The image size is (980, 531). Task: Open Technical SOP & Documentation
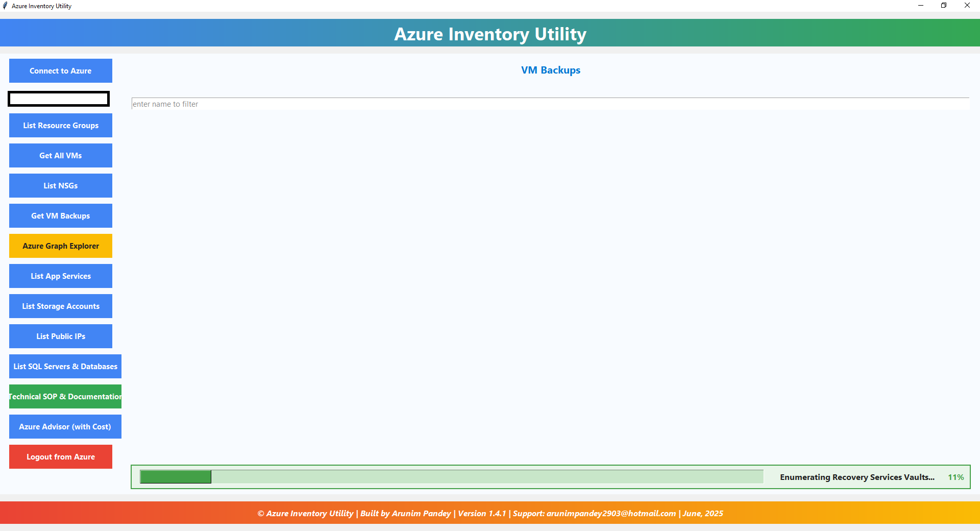pos(65,396)
